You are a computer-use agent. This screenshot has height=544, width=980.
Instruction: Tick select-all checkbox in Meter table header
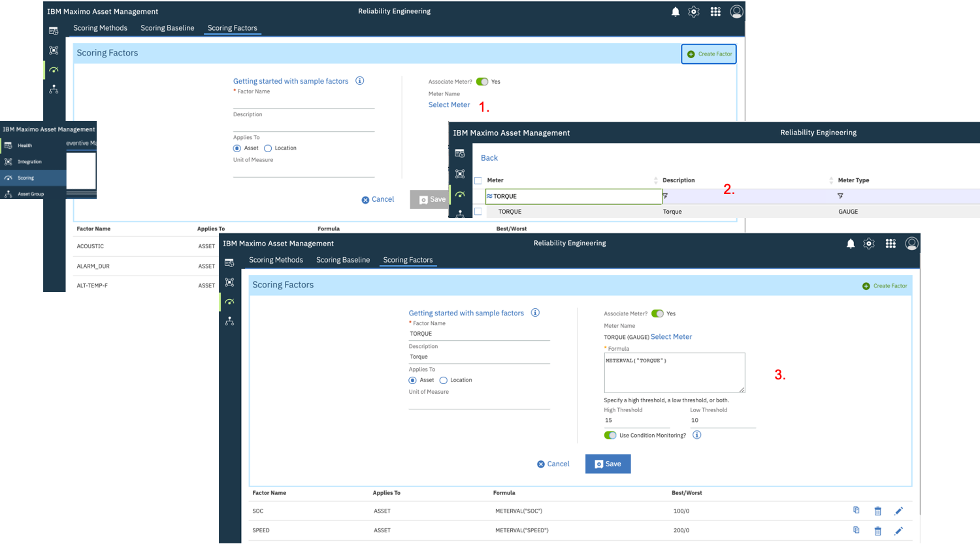478,180
